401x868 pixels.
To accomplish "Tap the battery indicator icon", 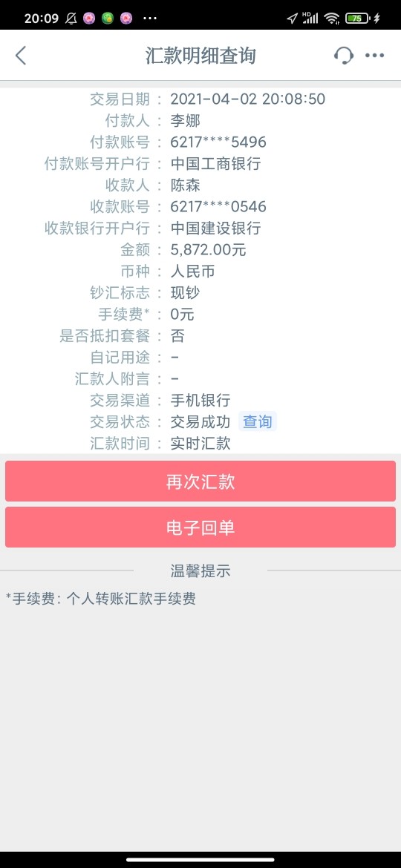I will (x=357, y=19).
